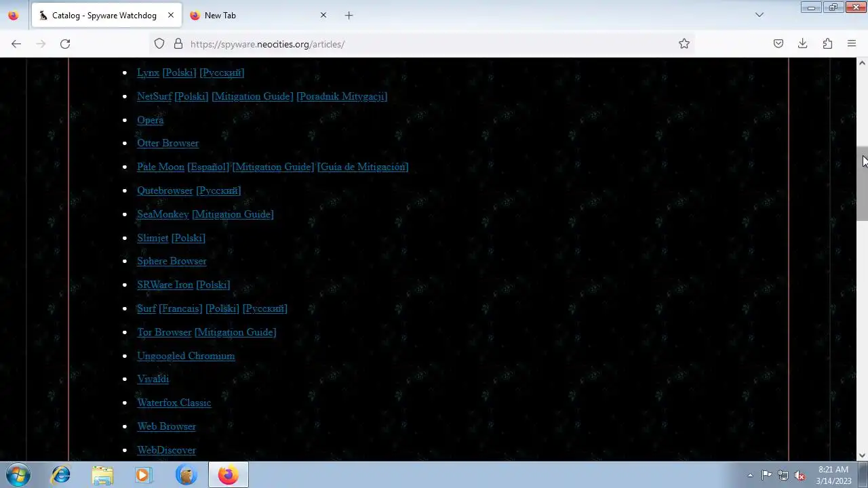
Task: Open the muted volume tray icon
Action: tap(800, 475)
